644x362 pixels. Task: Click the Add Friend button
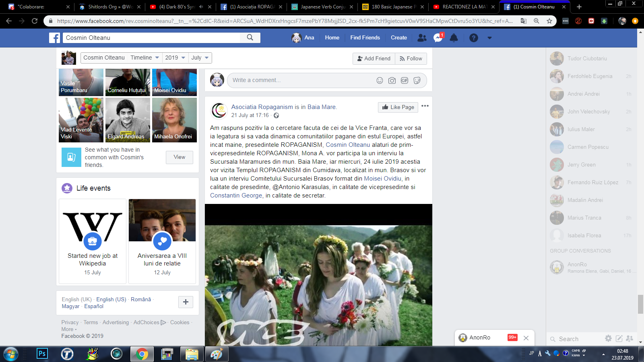(374, 59)
